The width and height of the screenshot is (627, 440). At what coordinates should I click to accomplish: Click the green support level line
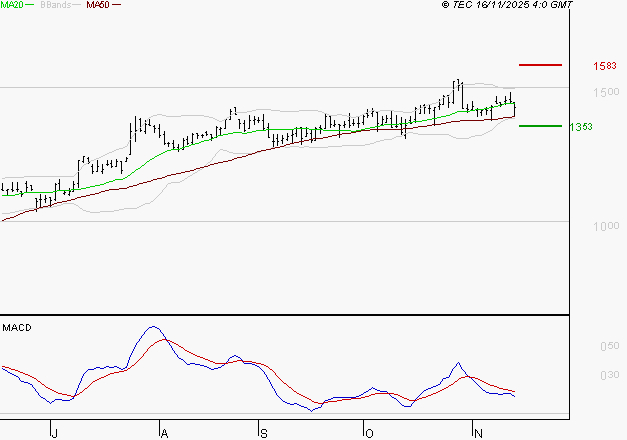[x=540, y=126]
